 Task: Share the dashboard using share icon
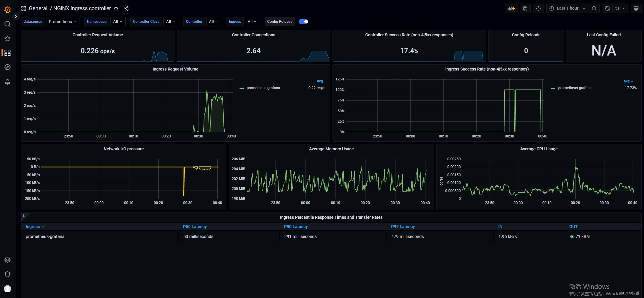(x=126, y=8)
